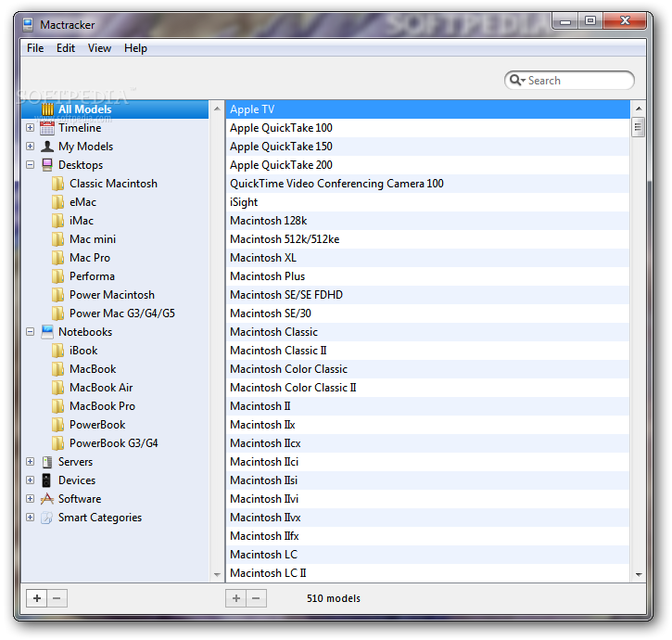
Task: Select Macintosh IIfx in the list
Action: click(427, 536)
